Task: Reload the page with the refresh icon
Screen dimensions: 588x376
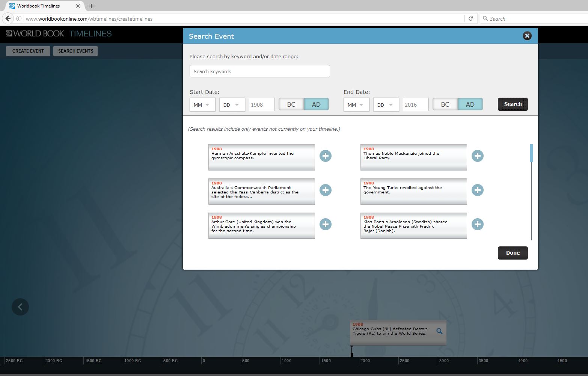Action: click(x=470, y=18)
